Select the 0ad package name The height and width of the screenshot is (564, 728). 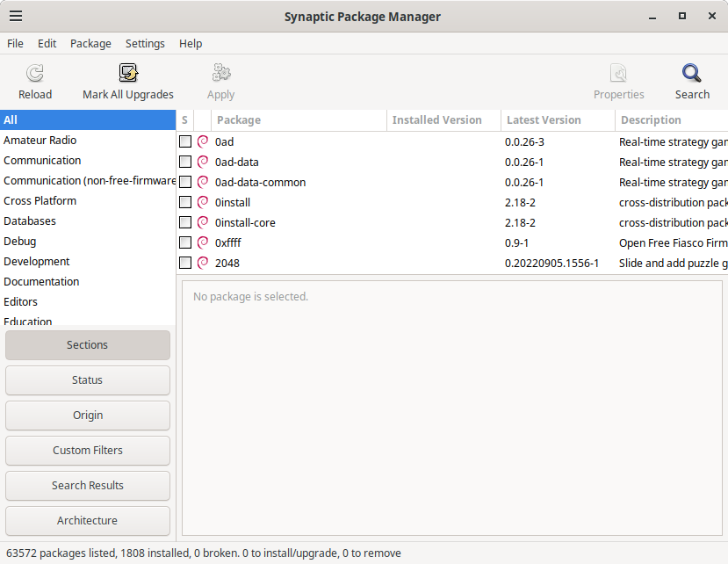(x=224, y=141)
